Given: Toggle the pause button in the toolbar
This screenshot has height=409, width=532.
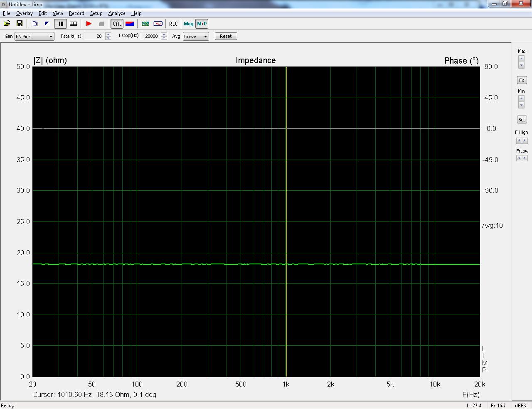Looking at the screenshot, I should pos(61,24).
